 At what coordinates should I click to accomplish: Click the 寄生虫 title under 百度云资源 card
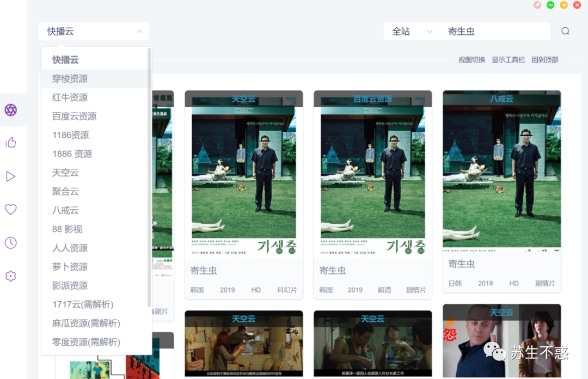pos(333,271)
